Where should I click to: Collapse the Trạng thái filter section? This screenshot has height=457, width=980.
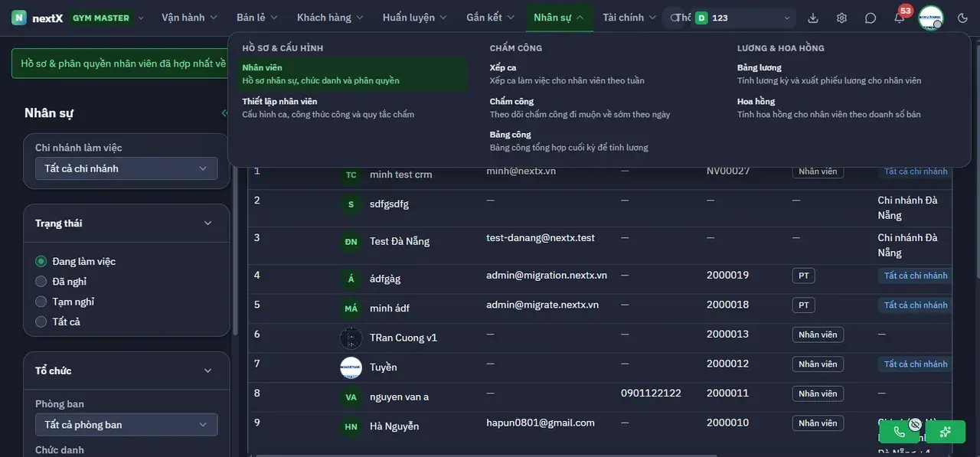pyautogui.click(x=207, y=224)
